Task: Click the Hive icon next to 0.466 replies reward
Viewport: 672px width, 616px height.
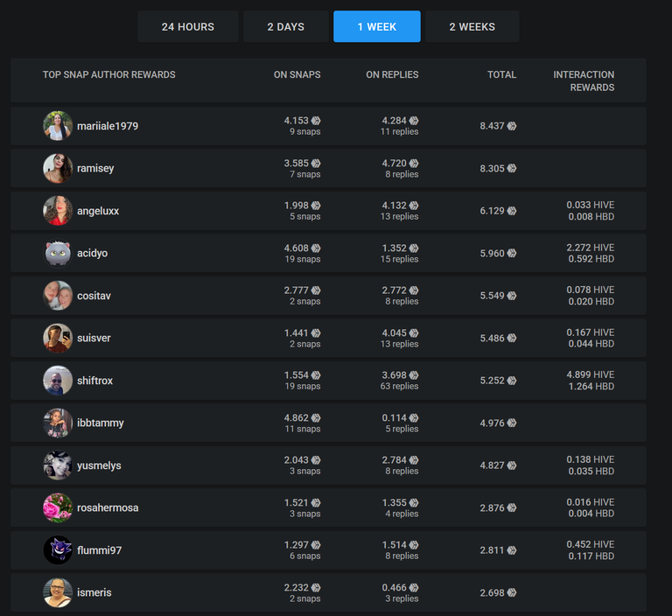Action: coord(414,588)
